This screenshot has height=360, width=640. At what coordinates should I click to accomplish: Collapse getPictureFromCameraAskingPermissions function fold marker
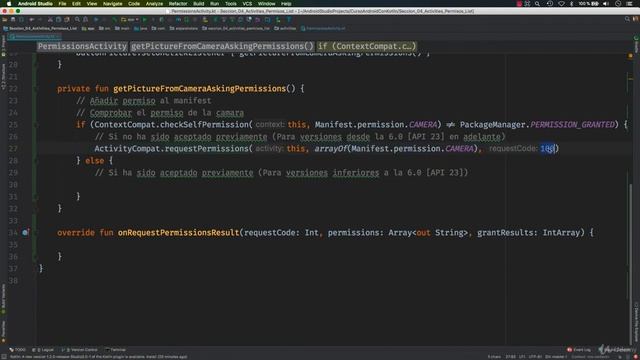(x=35, y=89)
